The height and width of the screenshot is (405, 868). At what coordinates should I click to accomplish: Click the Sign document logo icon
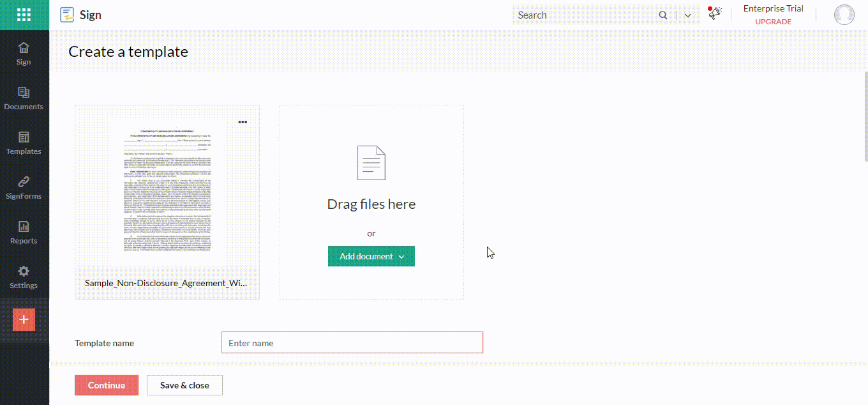(66, 14)
